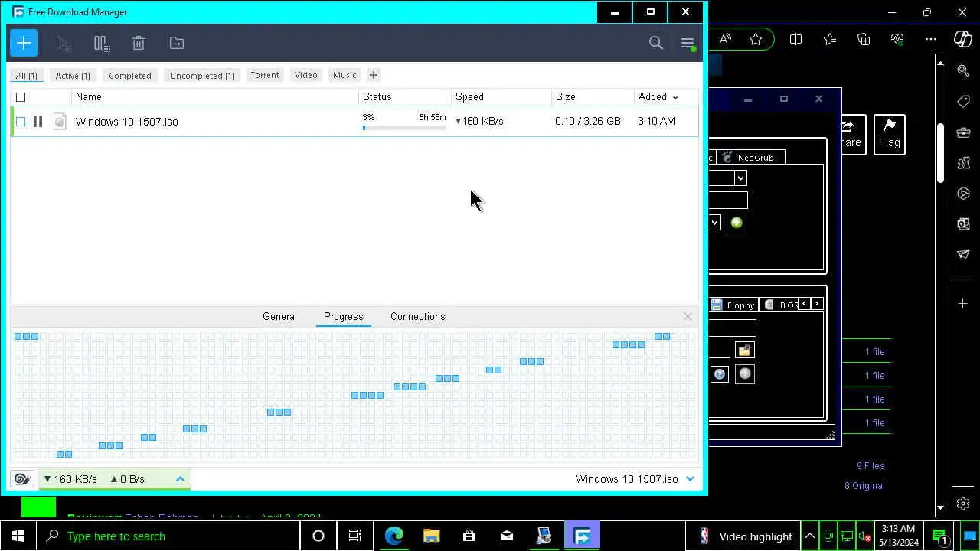The image size is (980, 551).
Task: Select the Music tag filter
Action: point(345,75)
